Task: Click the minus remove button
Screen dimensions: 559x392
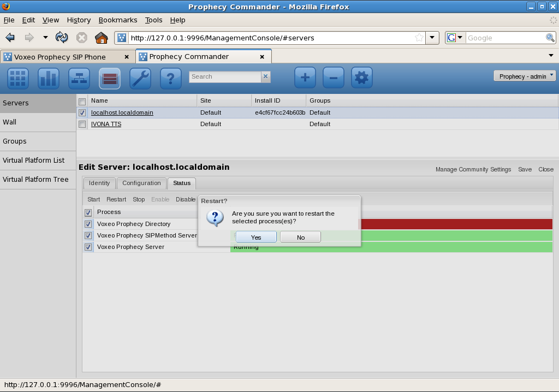Action: click(x=334, y=78)
